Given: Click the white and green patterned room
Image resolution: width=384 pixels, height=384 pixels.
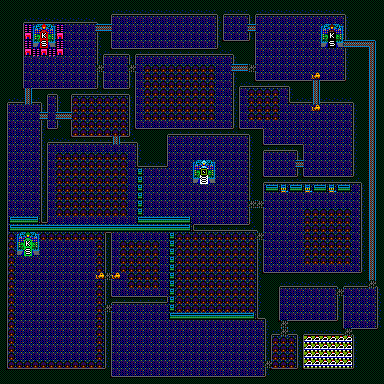Looking at the screenshot, I should 328,352.
